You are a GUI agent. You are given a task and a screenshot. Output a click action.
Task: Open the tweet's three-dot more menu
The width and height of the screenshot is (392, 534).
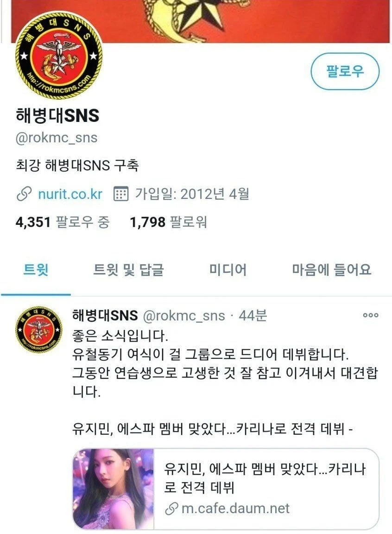pyautogui.click(x=371, y=315)
